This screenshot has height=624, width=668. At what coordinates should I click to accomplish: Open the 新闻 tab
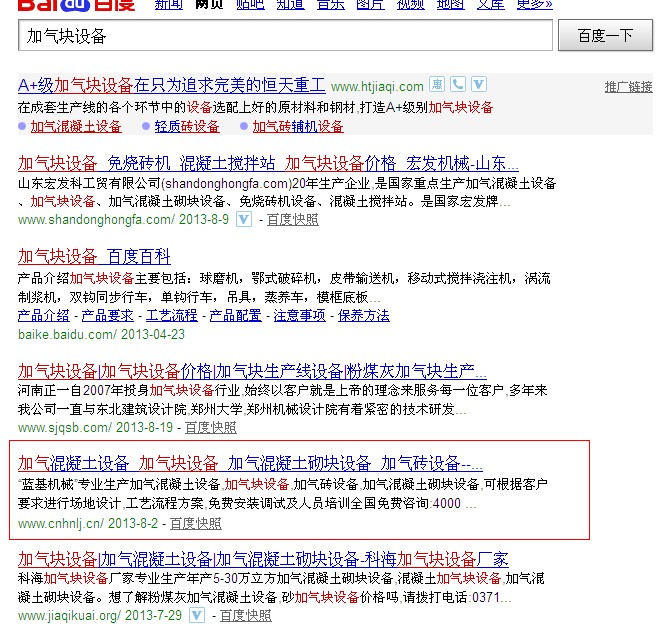(169, 5)
